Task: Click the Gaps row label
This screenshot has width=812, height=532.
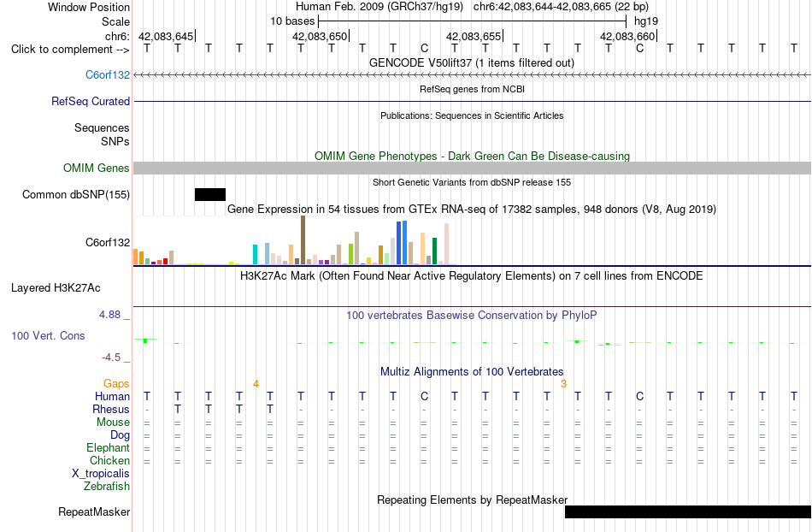Action: pyautogui.click(x=116, y=384)
